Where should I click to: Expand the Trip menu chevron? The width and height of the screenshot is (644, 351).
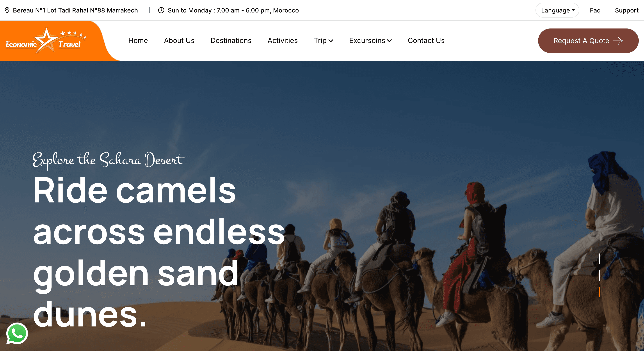[x=331, y=41]
